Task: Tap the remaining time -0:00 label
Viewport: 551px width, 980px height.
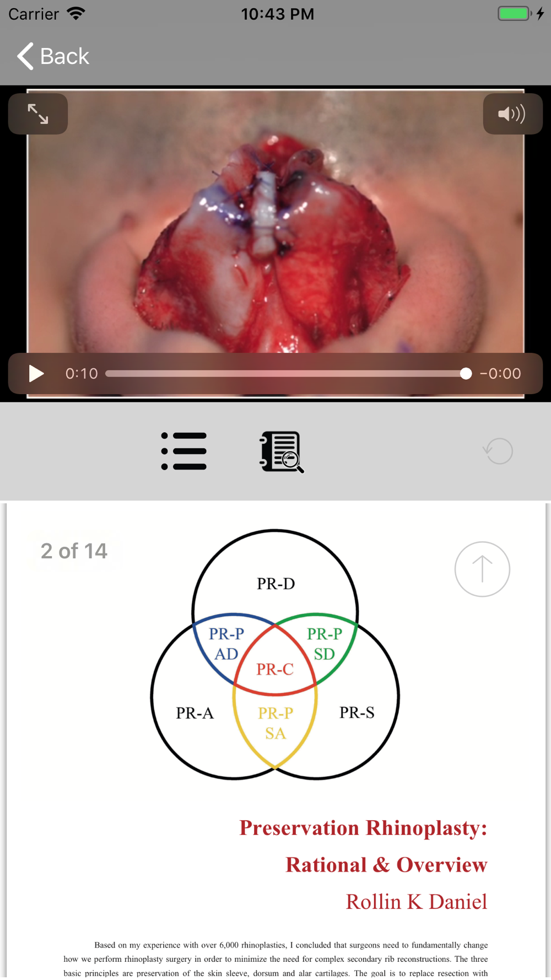Action: pos(500,374)
